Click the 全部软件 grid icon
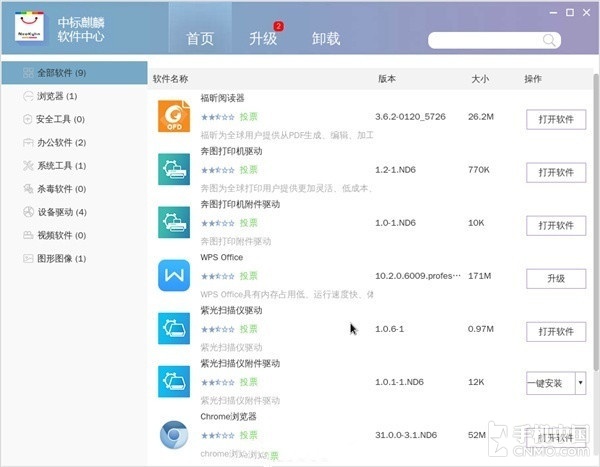The image size is (600, 467). click(x=28, y=73)
